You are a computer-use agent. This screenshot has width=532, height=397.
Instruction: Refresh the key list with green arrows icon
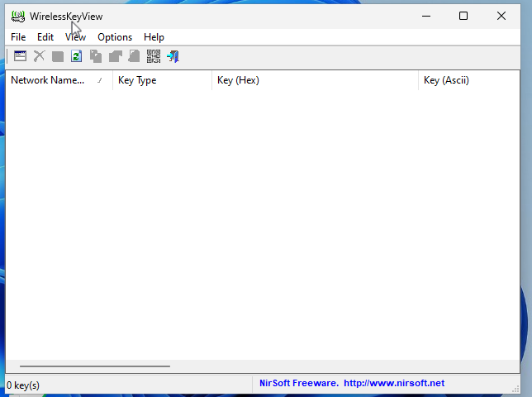(x=76, y=56)
